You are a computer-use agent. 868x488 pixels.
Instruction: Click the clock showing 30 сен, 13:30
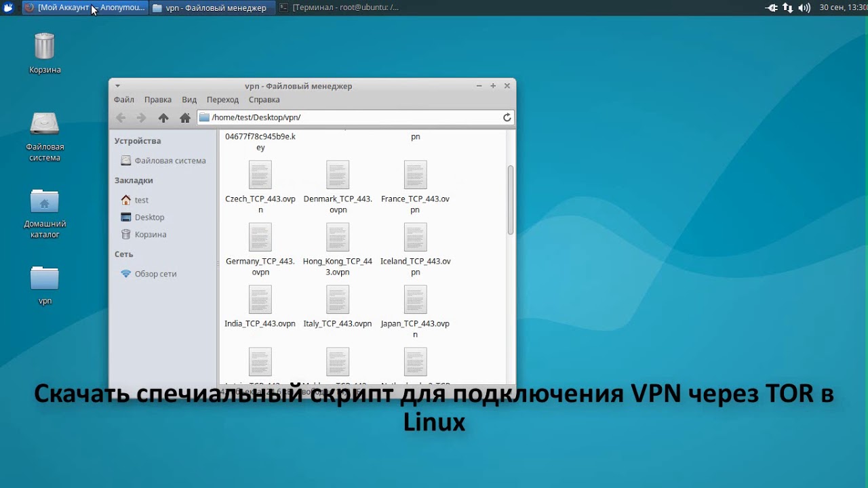pyautogui.click(x=843, y=7)
